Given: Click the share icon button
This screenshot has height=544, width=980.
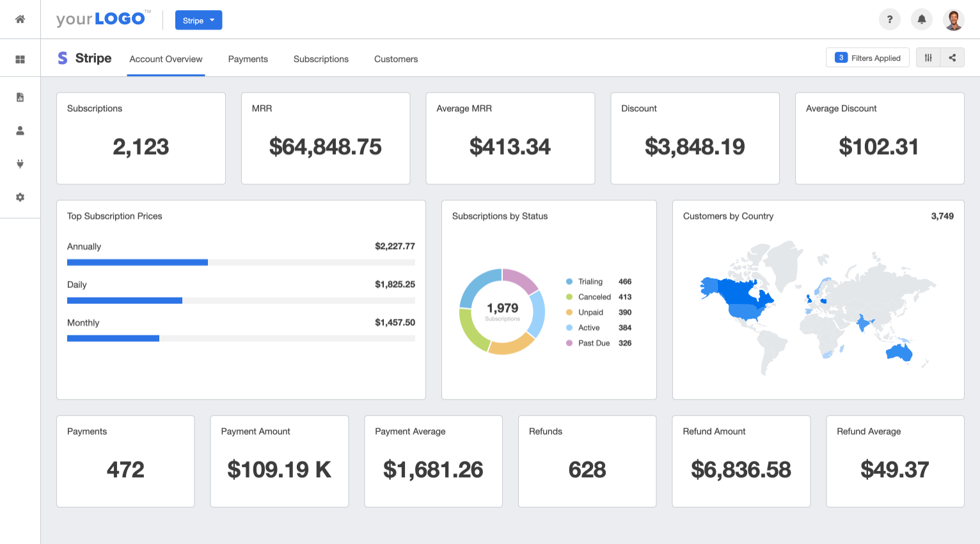Looking at the screenshot, I should 952,58.
